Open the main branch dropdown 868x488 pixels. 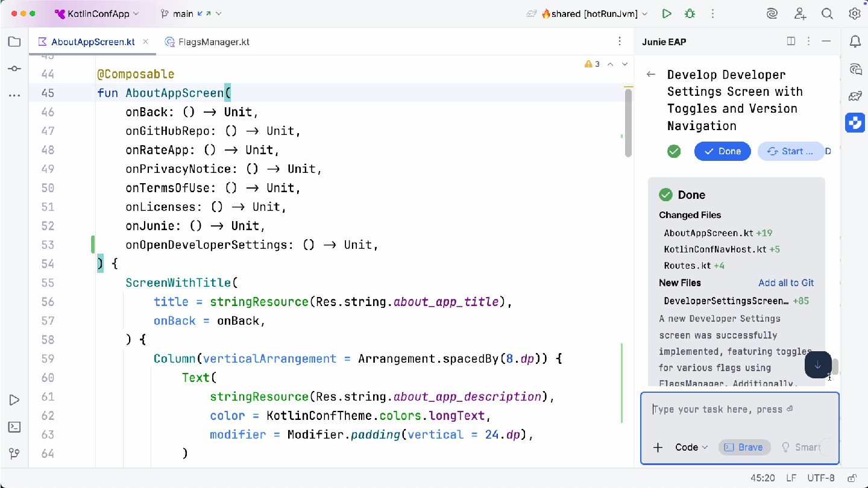coord(191,13)
